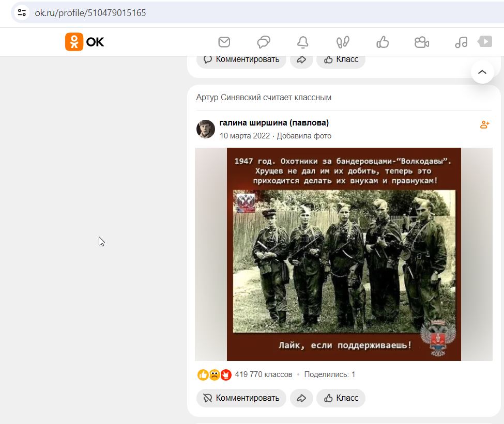The image size is (504, 424).
Task: Open the Music note icon in header
Action: pos(461,42)
